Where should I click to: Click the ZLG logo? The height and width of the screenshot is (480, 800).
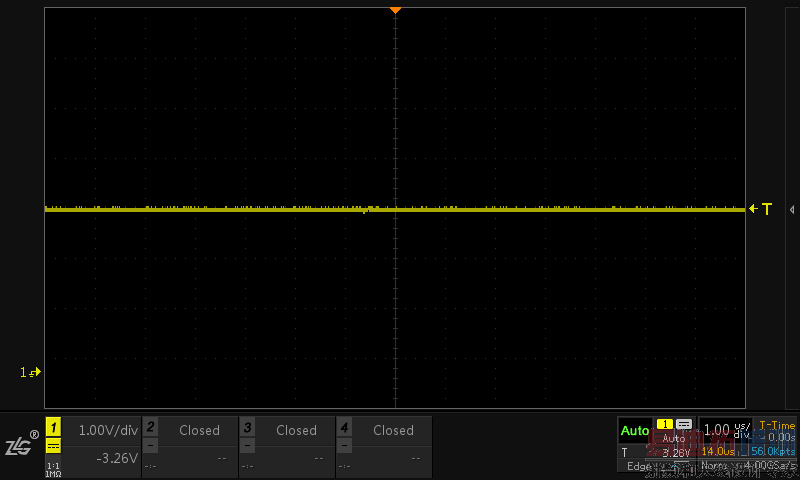coord(21,444)
